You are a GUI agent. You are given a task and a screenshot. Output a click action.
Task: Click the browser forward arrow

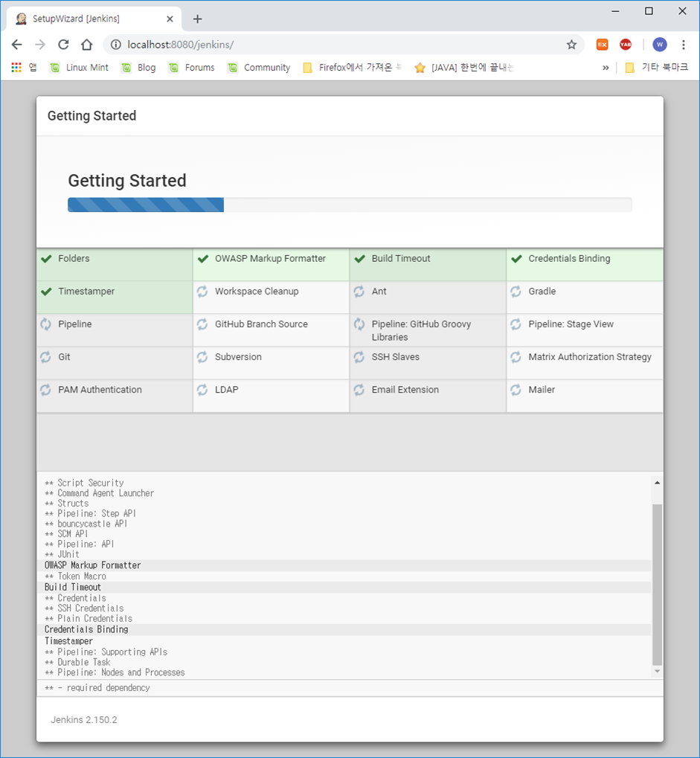40,45
